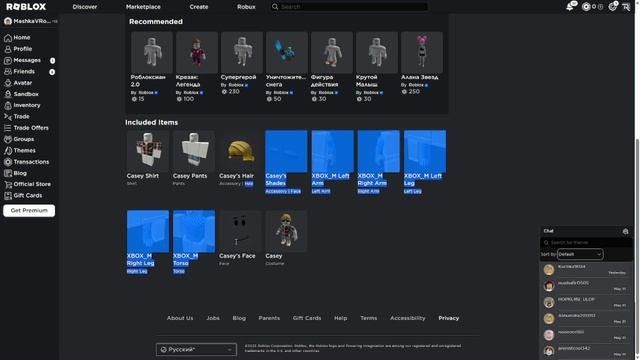Image resolution: width=640 pixels, height=360 pixels.
Task: Click the Get Premium button
Action: tap(29, 211)
